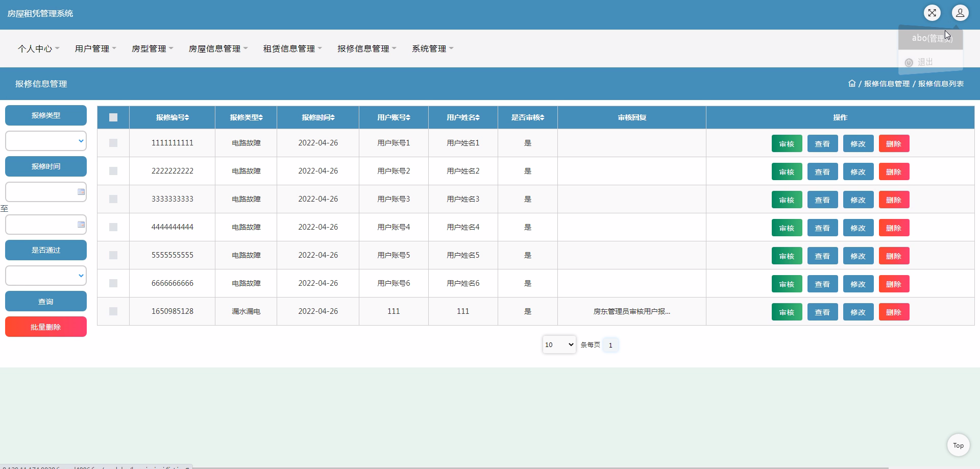Click the 查询 search button
980x469 pixels.
46,301
